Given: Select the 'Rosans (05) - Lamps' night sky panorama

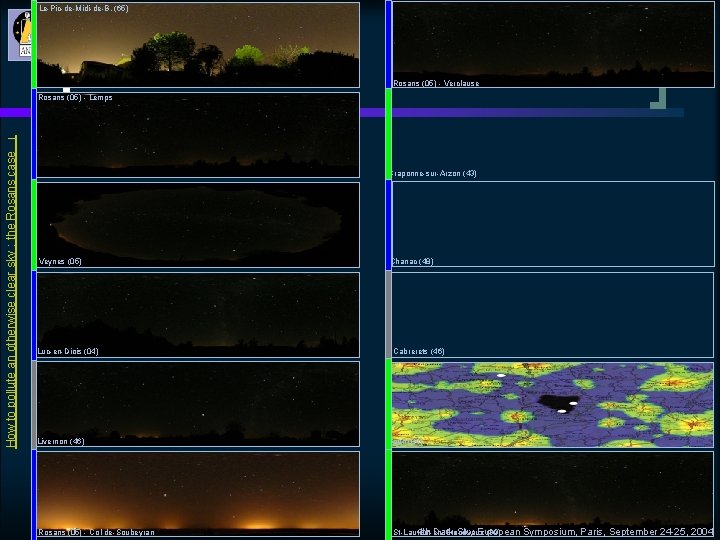Looking at the screenshot, I should coord(198,135).
